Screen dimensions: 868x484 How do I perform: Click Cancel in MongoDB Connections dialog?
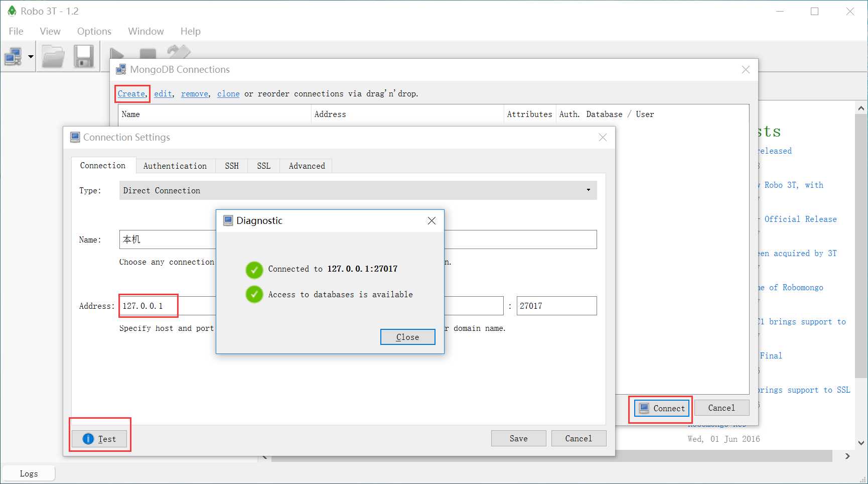point(721,408)
